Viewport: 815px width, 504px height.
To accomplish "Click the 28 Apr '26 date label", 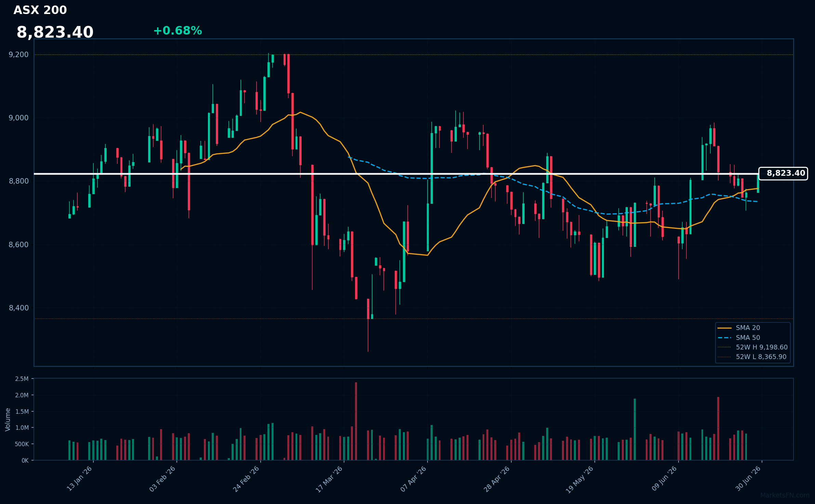I will click(x=497, y=479).
